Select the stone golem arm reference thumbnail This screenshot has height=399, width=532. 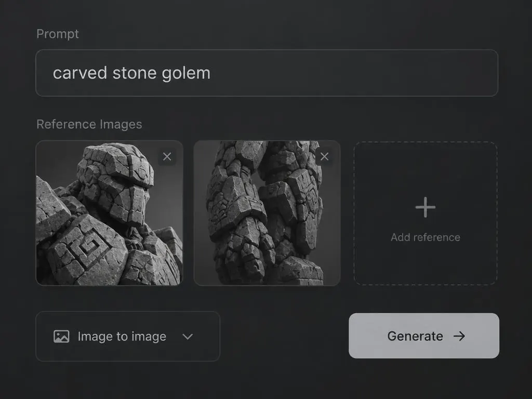click(x=267, y=213)
